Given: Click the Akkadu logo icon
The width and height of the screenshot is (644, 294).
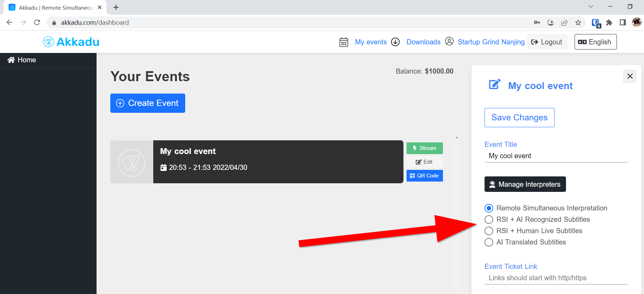Looking at the screenshot, I should click(x=48, y=42).
